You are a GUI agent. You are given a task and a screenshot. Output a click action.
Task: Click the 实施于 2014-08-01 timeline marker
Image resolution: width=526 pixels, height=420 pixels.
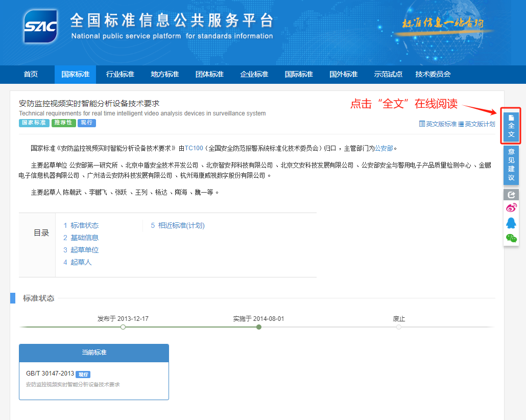pos(259,326)
